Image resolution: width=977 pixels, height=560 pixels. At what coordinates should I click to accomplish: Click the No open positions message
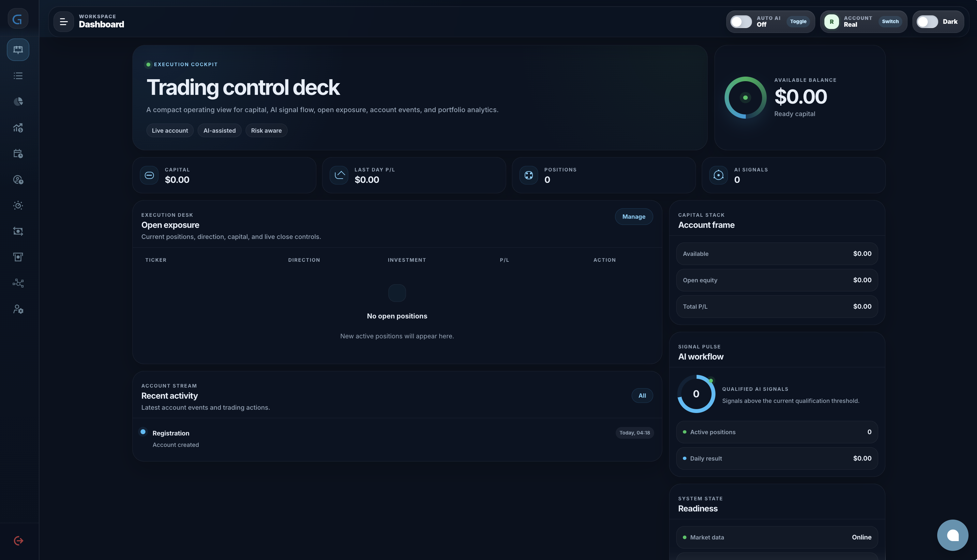click(x=397, y=316)
